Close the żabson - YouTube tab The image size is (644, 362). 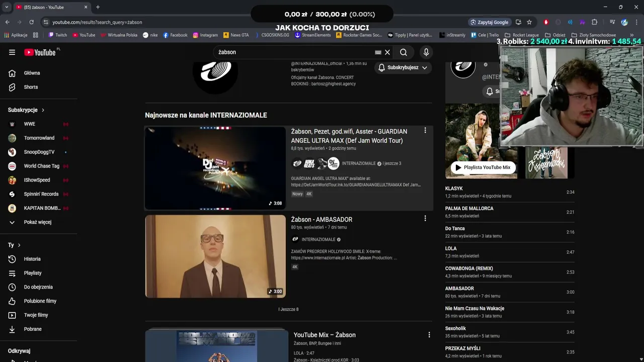(86, 7)
